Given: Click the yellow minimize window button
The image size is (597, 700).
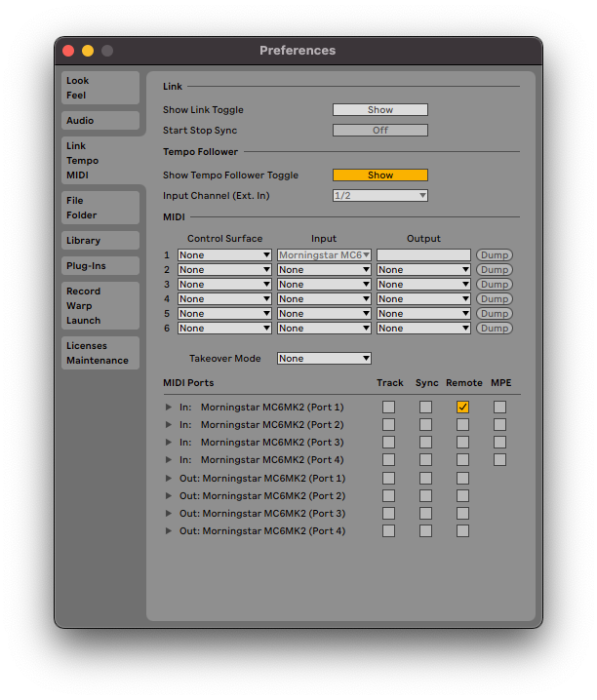Looking at the screenshot, I should pyautogui.click(x=88, y=51).
